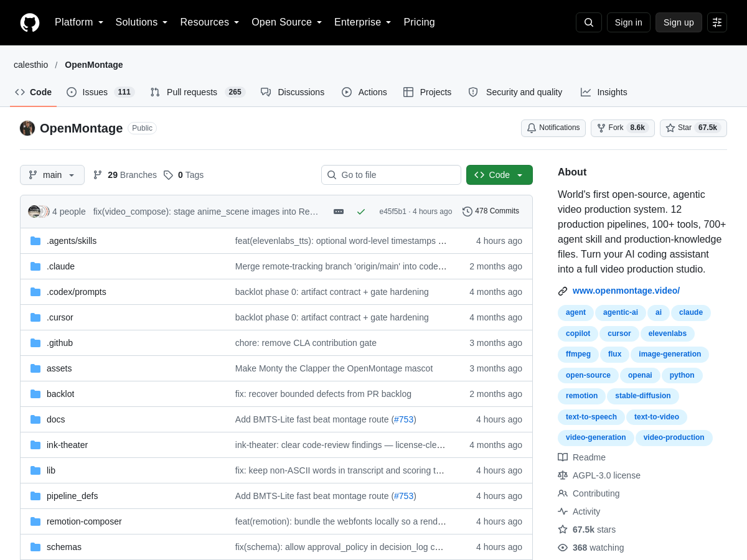This screenshot has width=747, height=560.
Task: Select the remotion topic tag
Action: [581, 396]
